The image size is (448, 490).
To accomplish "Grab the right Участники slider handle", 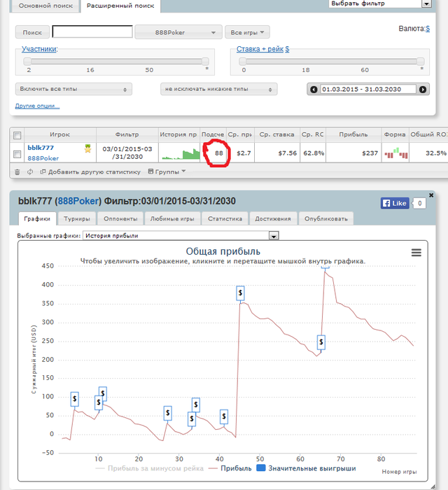I will (205, 62).
